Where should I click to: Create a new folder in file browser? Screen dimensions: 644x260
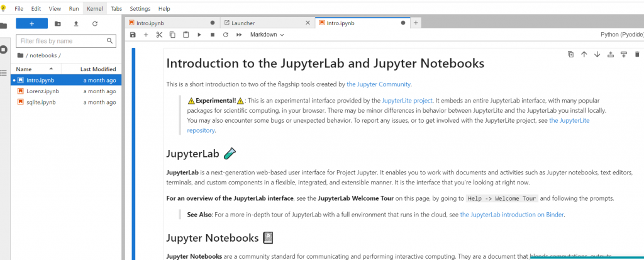pos(57,24)
